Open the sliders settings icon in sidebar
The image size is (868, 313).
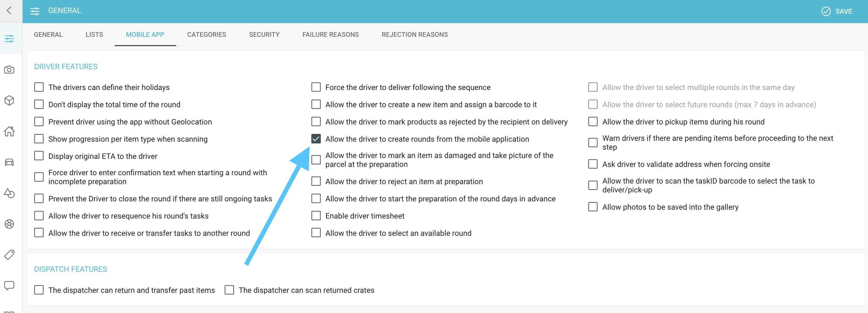pos(10,38)
